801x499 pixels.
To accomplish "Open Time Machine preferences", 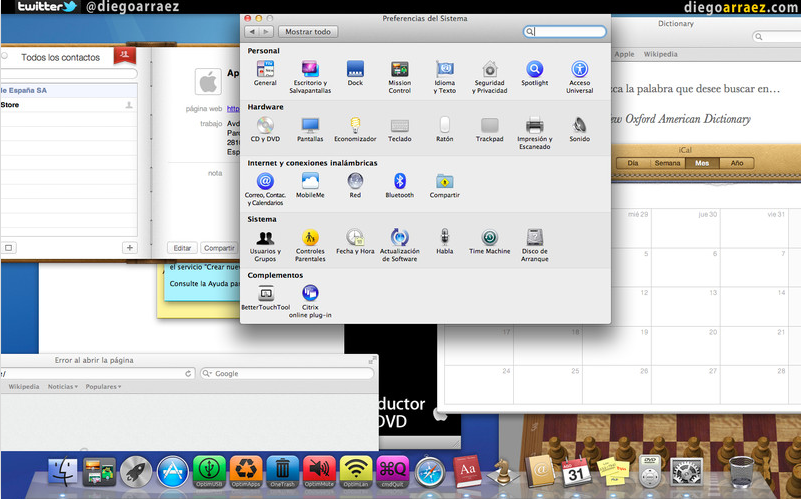I will 489,242.
